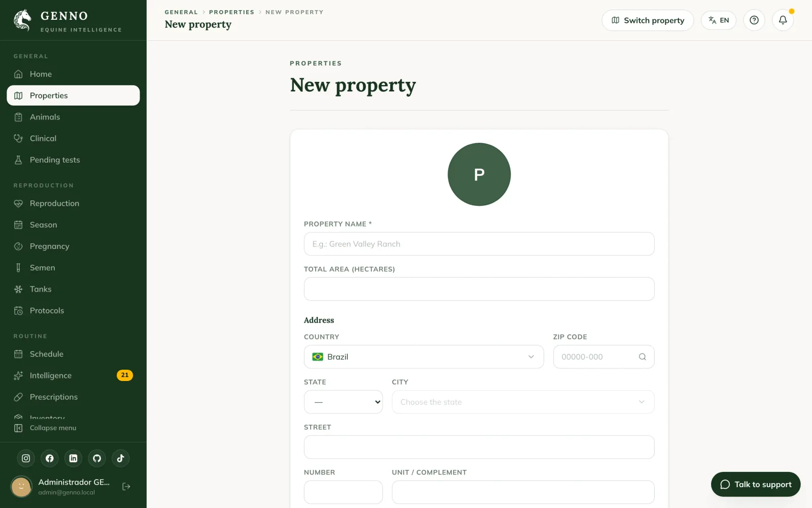The image size is (812, 508).
Task: Click the Protocols icon
Action: 18,310
